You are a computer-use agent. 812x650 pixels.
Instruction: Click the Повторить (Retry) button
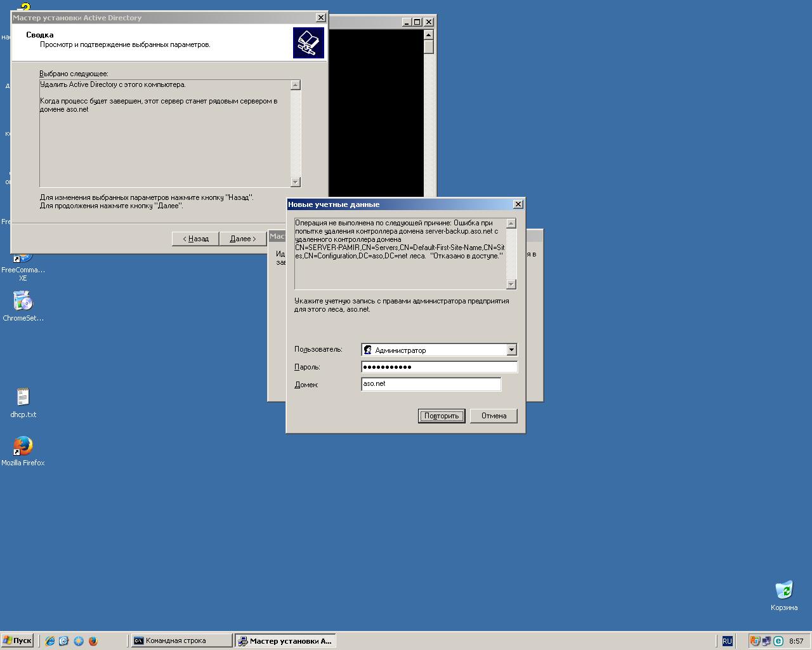click(x=442, y=416)
